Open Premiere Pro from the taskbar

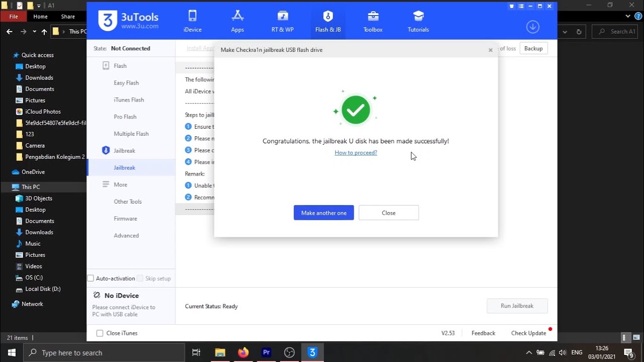pos(266,352)
